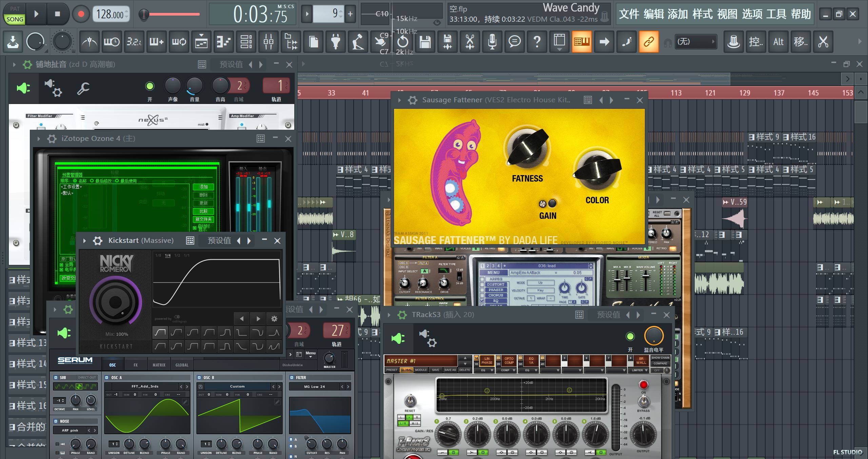Open the 视图 menu

click(727, 14)
